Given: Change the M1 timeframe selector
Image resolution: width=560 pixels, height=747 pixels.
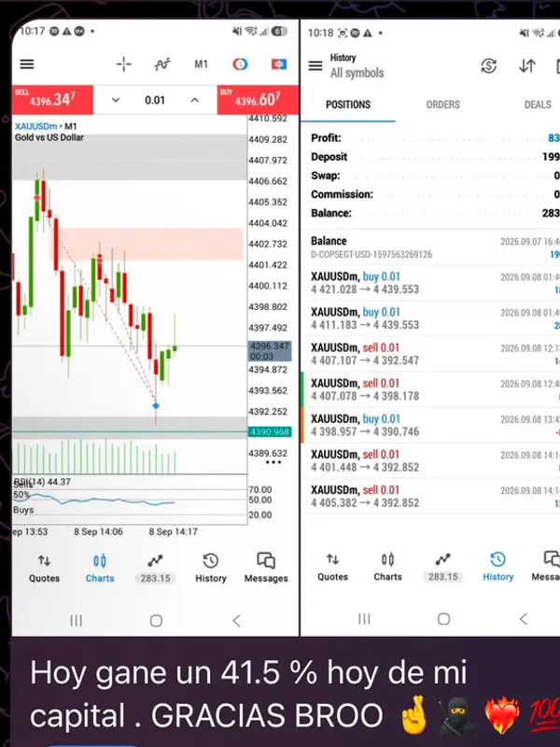Looking at the screenshot, I should coord(201,63).
